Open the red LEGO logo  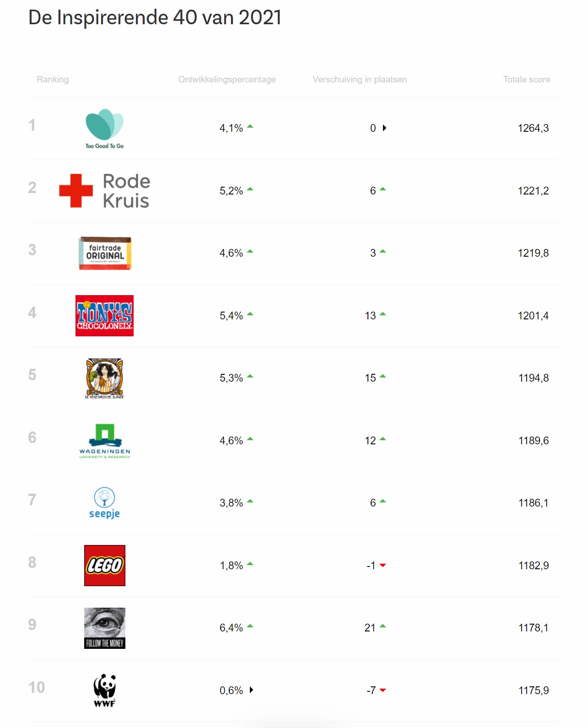pyautogui.click(x=104, y=566)
